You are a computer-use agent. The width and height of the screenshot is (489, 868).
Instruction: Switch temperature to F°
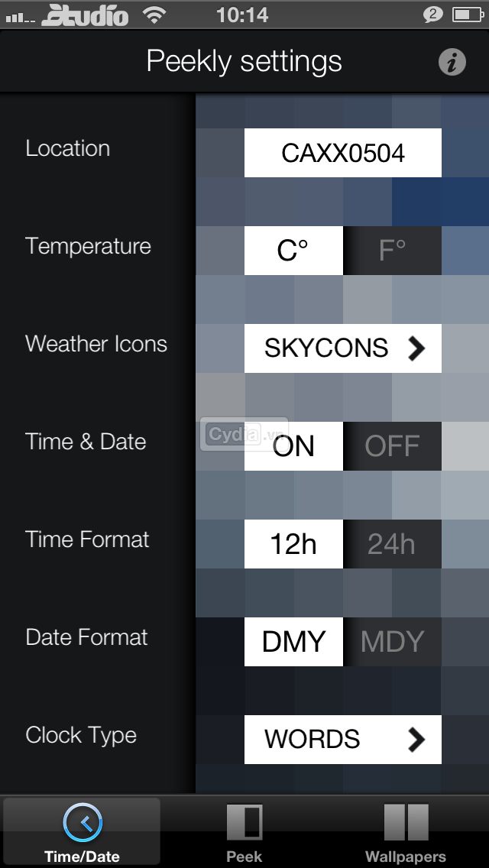coord(392,251)
